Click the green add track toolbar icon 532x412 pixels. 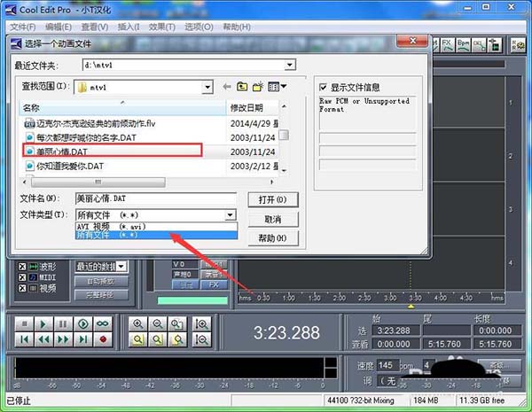pyautogui.click(x=495, y=45)
